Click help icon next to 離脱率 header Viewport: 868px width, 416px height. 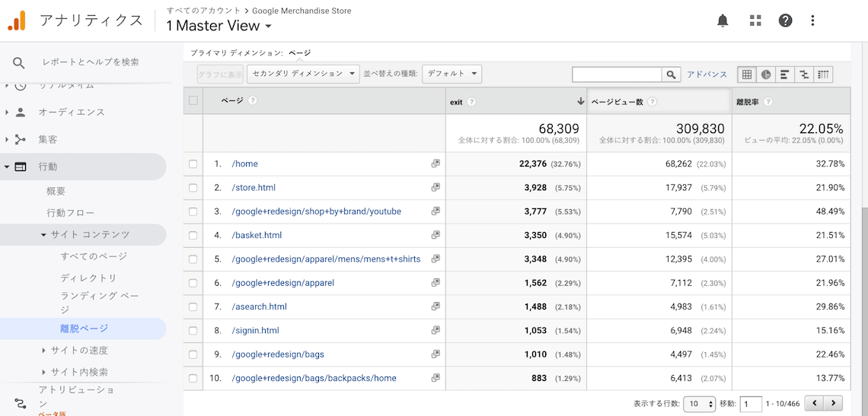pos(767,103)
